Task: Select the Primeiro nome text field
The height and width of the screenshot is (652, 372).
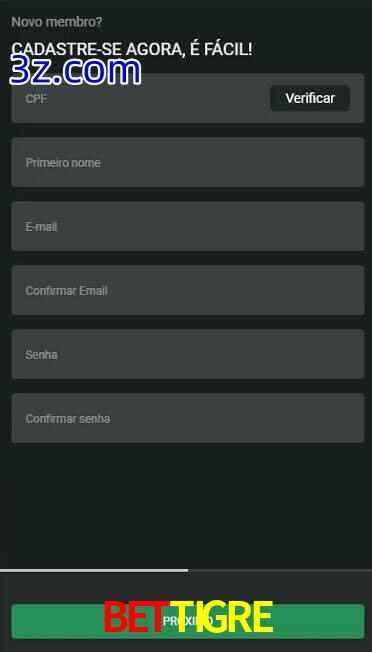Action: (188, 162)
